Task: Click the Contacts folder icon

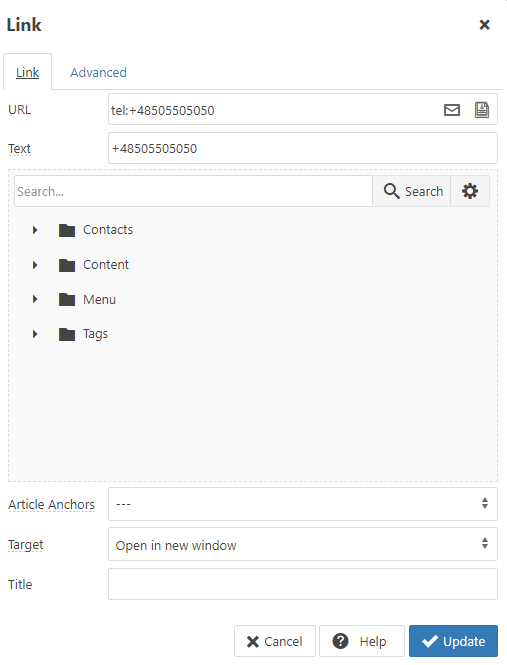Action: (67, 230)
